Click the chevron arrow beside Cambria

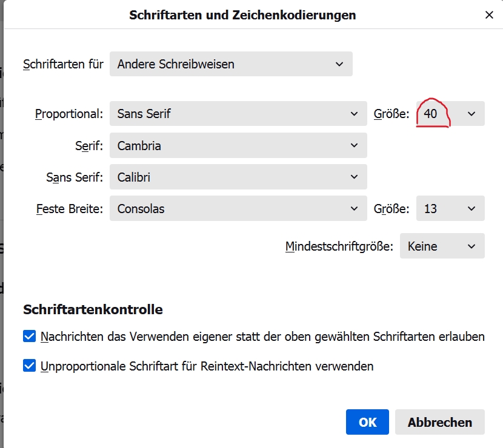click(x=355, y=146)
